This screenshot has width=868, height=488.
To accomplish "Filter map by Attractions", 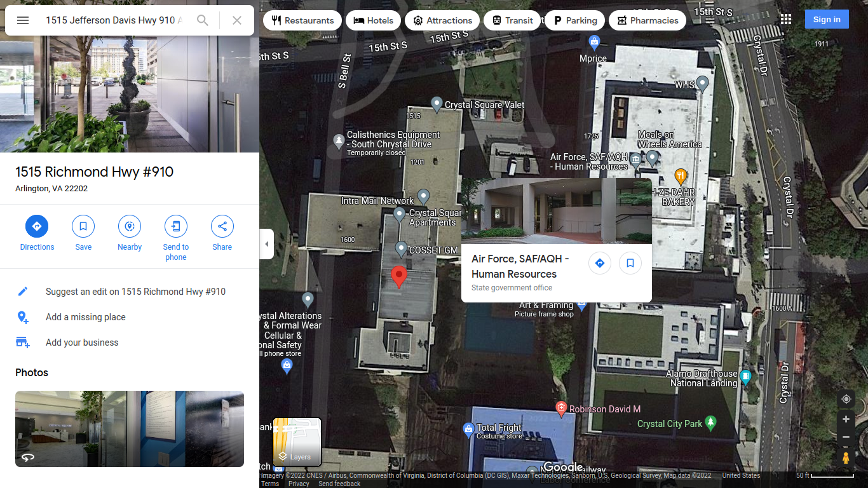I will pyautogui.click(x=442, y=20).
